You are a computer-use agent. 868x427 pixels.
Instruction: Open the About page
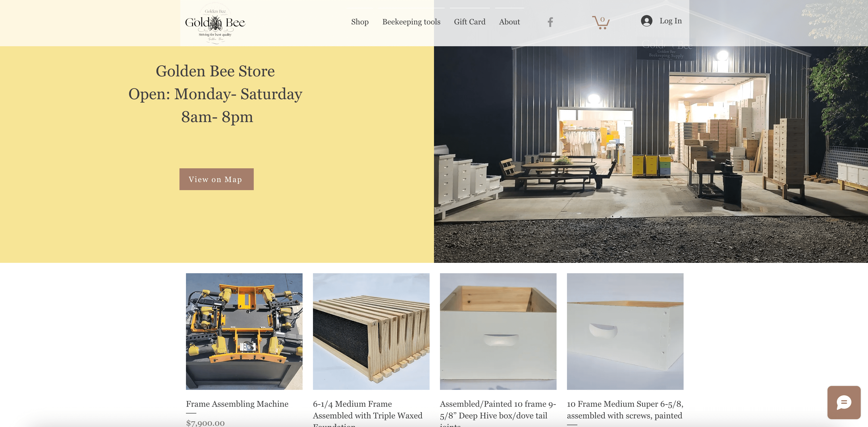(x=509, y=22)
